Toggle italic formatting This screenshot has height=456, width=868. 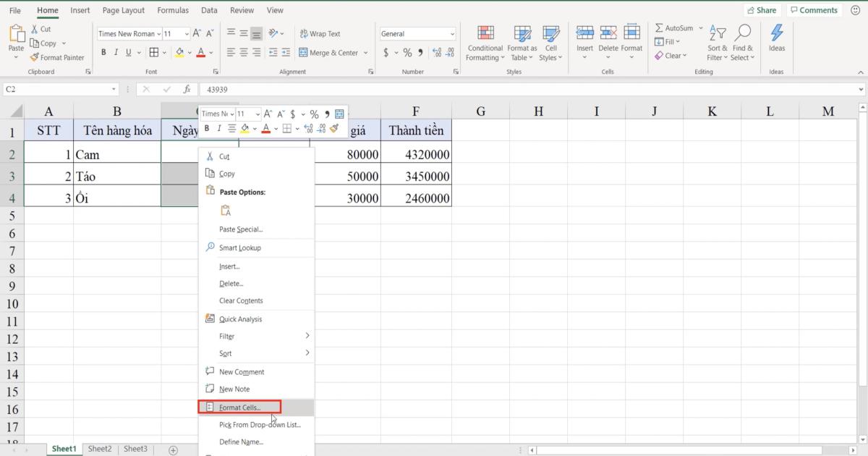tap(115, 52)
